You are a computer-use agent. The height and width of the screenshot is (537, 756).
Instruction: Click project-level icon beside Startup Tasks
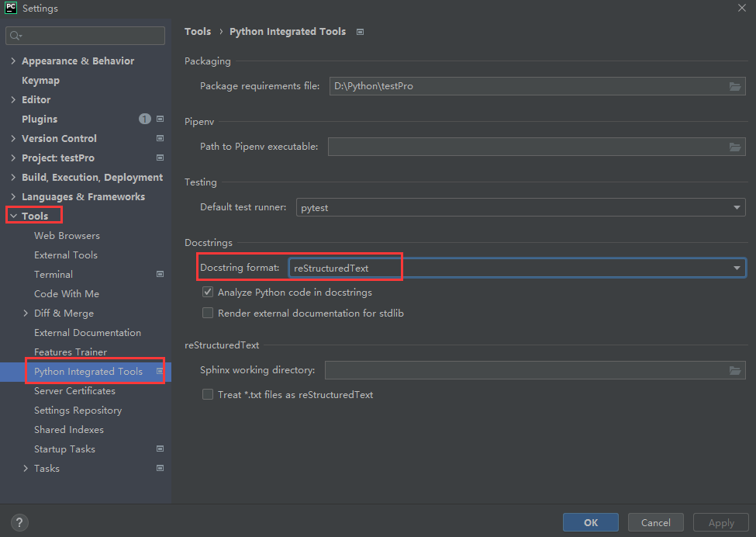(160, 449)
